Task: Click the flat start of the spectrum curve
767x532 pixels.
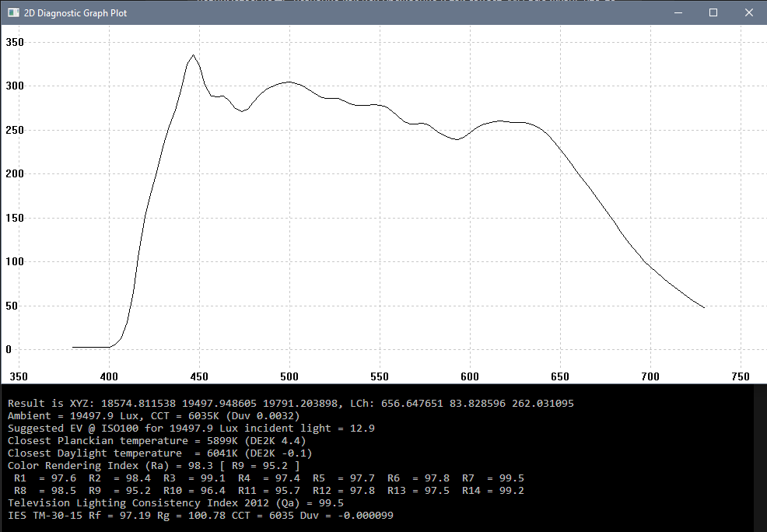Action: click(89, 347)
